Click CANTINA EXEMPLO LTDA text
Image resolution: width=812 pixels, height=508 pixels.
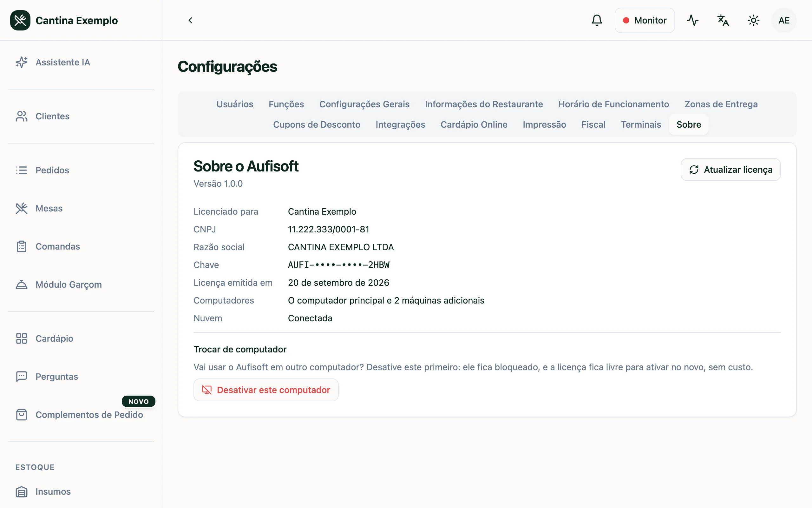tap(341, 247)
